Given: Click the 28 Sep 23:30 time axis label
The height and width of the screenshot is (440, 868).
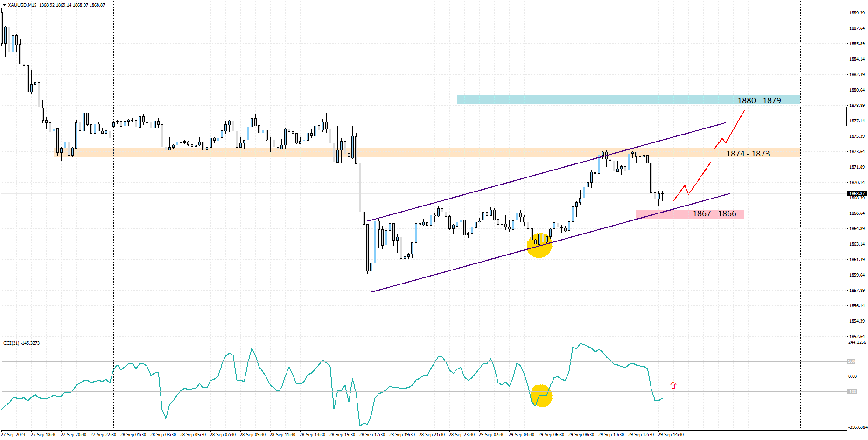Looking at the screenshot, I should click(x=462, y=435).
